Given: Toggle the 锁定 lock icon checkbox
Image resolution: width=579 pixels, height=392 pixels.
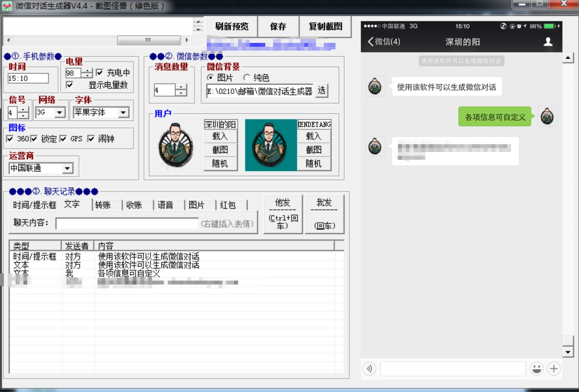Looking at the screenshot, I should [x=34, y=139].
